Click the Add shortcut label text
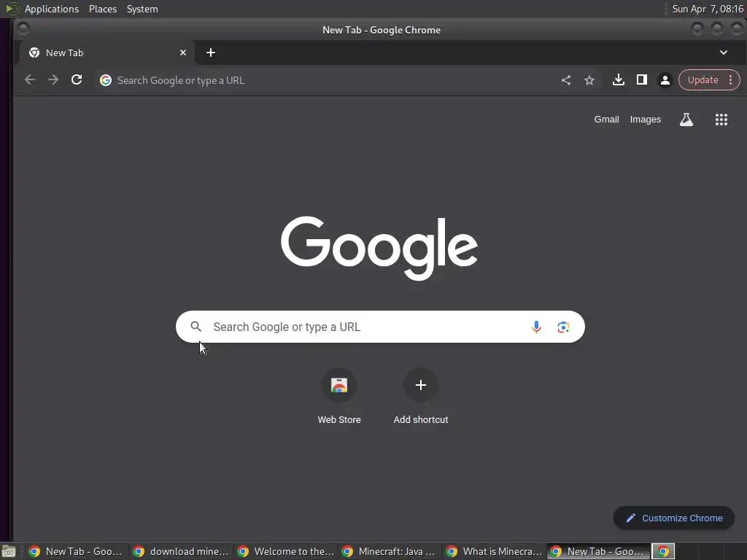This screenshot has height=560, width=747. (x=421, y=419)
